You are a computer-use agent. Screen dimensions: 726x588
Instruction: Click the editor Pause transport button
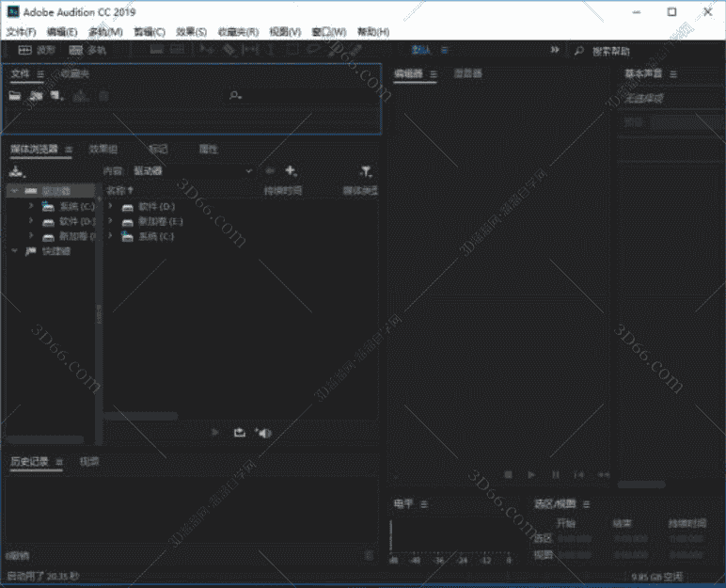(x=555, y=474)
